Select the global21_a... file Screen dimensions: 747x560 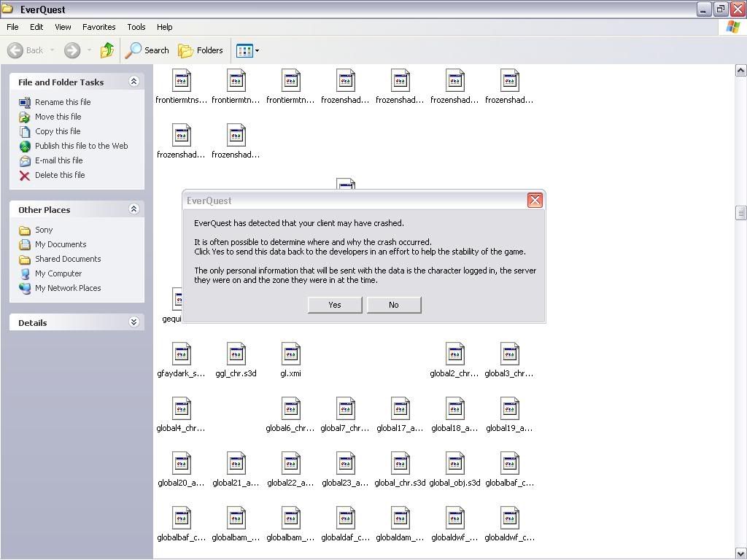pyautogui.click(x=236, y=470)
